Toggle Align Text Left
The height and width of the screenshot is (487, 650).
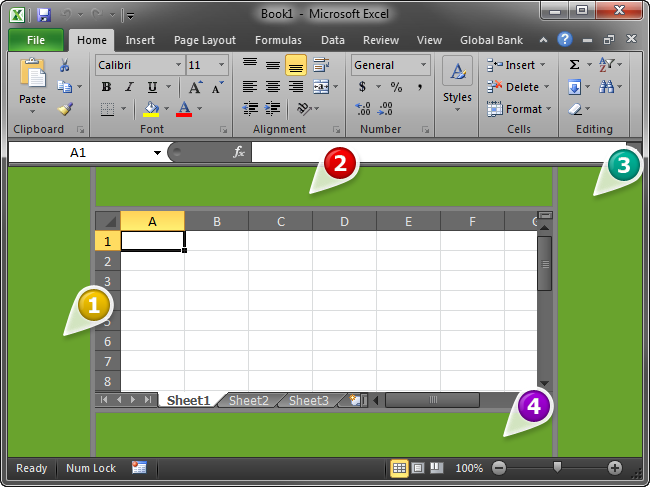250,87
